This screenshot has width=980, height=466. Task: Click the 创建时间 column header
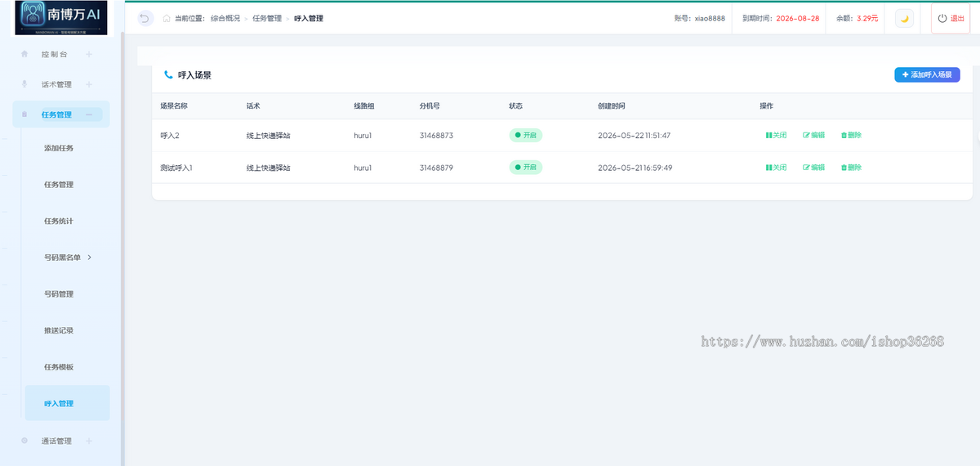(612, 106)
